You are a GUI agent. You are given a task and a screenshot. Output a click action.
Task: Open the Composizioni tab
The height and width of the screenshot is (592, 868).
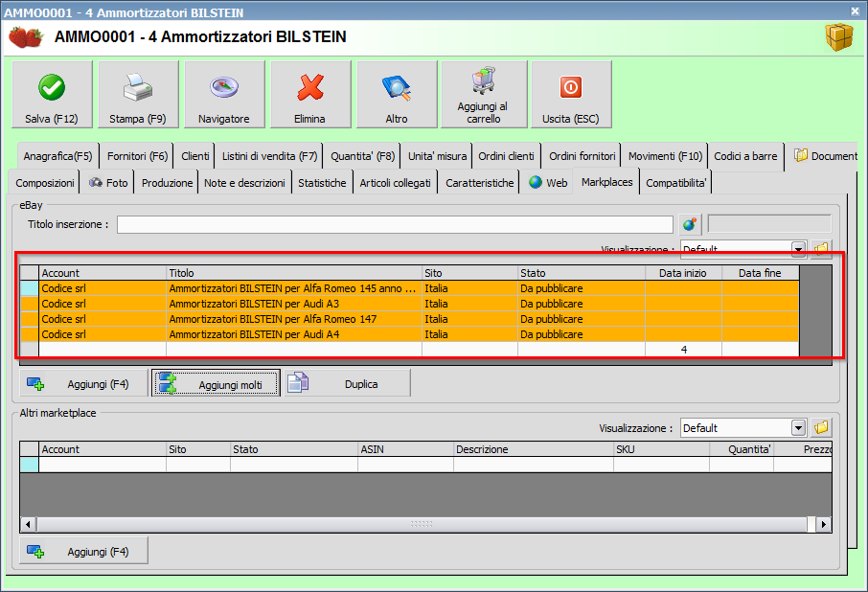[x=45, y=183]
